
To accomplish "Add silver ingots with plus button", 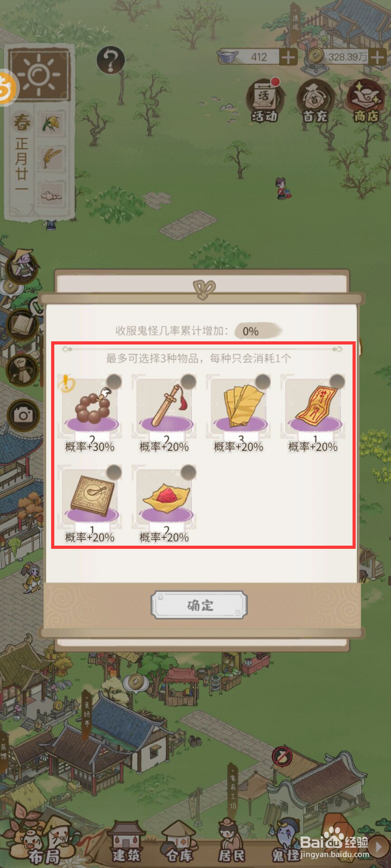I will tap(288, 57).
